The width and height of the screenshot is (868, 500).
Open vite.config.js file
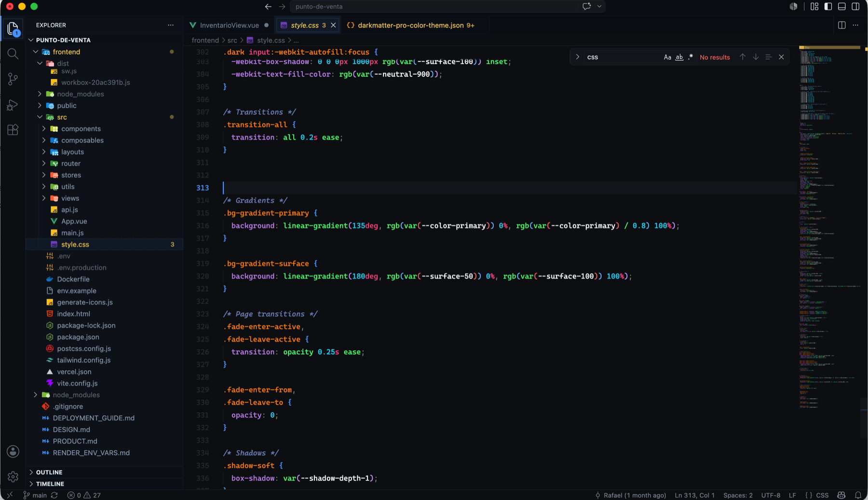pyautogui.click(x=77, y=383)
